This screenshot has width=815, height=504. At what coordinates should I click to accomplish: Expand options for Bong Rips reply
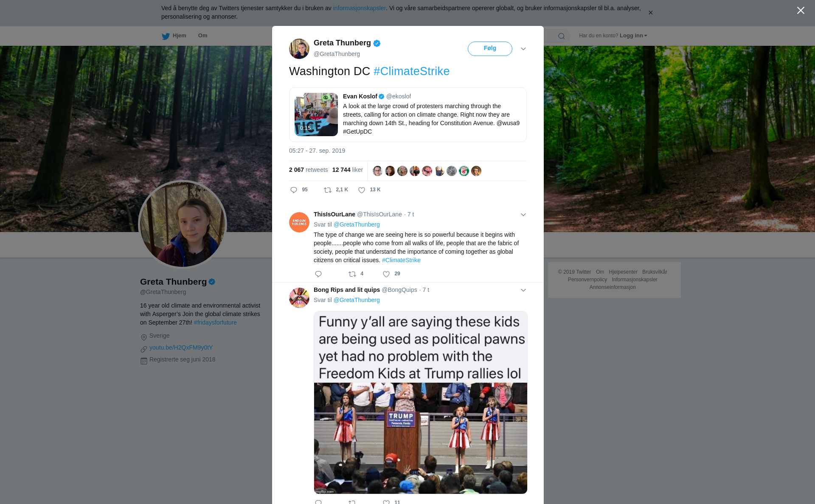(523, 290)
